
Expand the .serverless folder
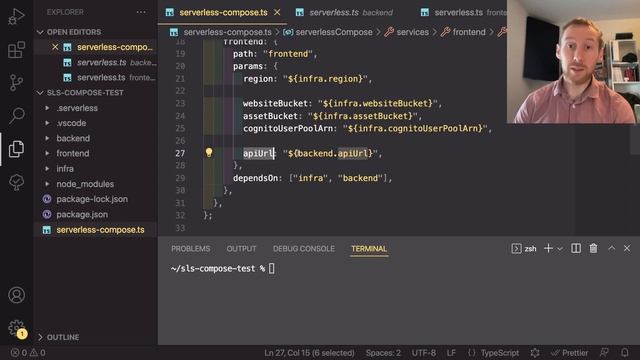click(x=77, y=108)
